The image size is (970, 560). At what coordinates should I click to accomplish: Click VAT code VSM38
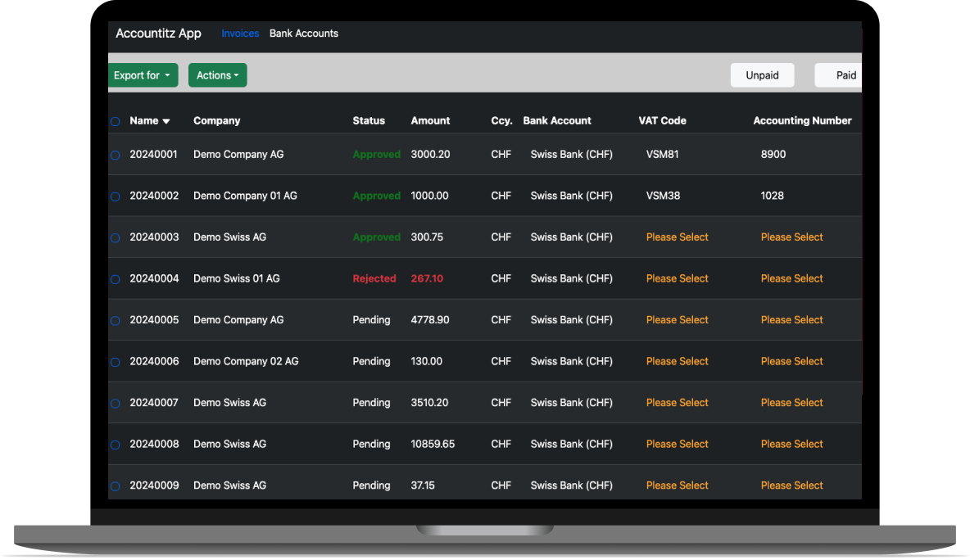[663, 196]
